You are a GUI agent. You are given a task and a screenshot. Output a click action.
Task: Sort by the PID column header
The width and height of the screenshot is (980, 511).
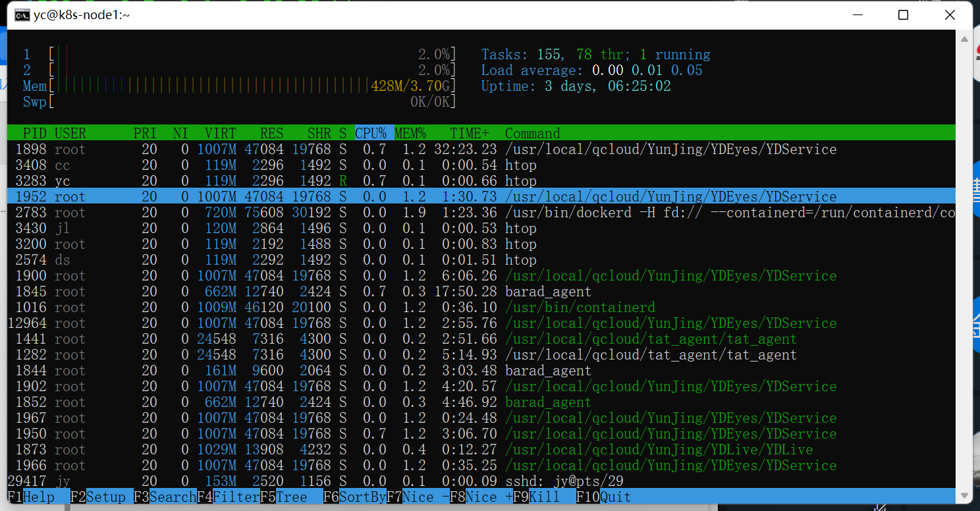tap(35, 133)
